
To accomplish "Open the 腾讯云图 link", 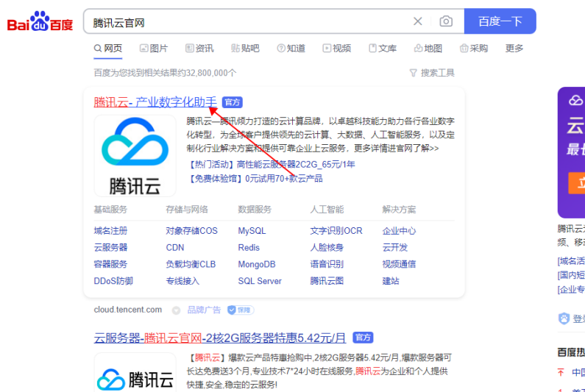I will [327, 281].
